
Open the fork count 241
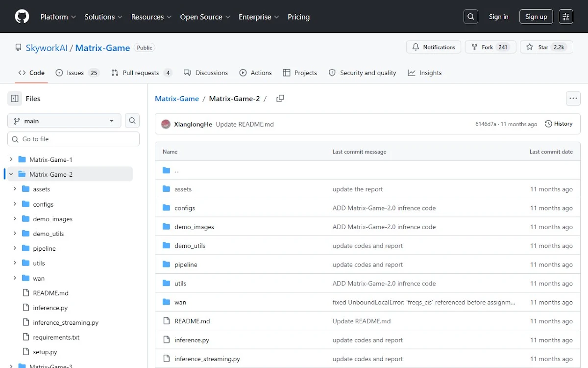(503, 47)
